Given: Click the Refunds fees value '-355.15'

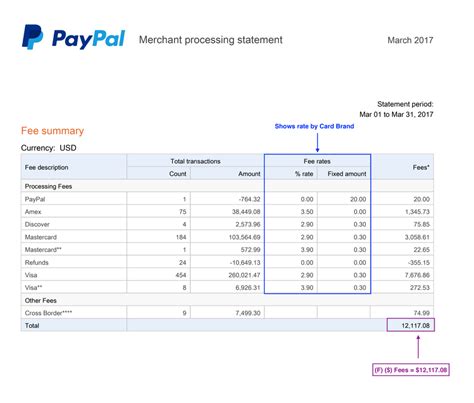Looking at the screenshot, I should tap(419, 263).
